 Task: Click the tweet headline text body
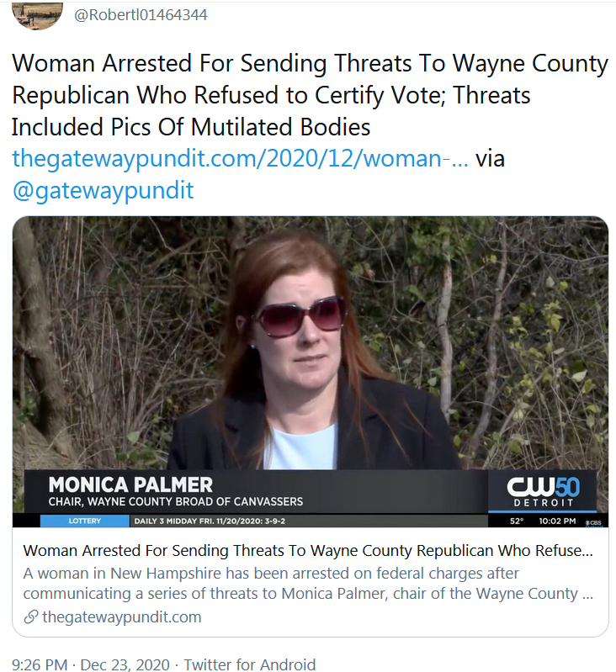click(310, 95)
